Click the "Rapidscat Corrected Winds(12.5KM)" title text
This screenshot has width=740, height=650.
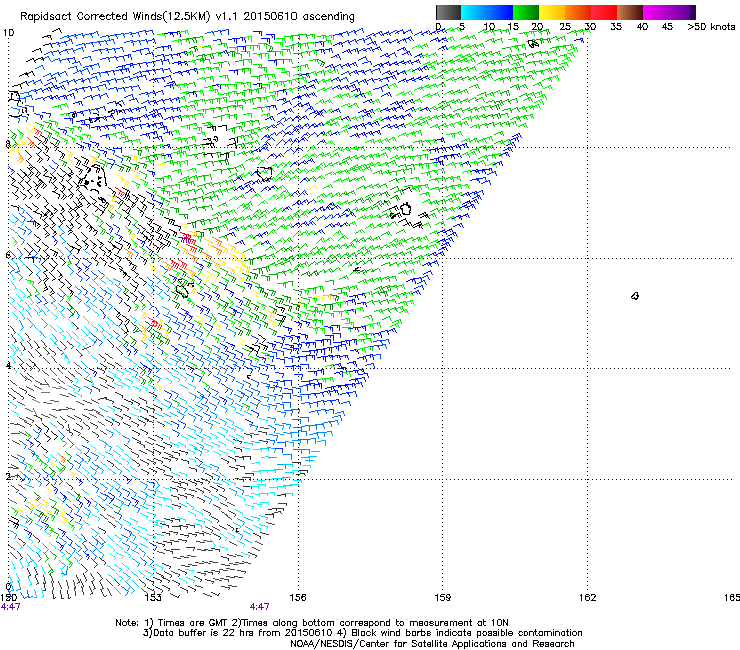tap(115, 16)
